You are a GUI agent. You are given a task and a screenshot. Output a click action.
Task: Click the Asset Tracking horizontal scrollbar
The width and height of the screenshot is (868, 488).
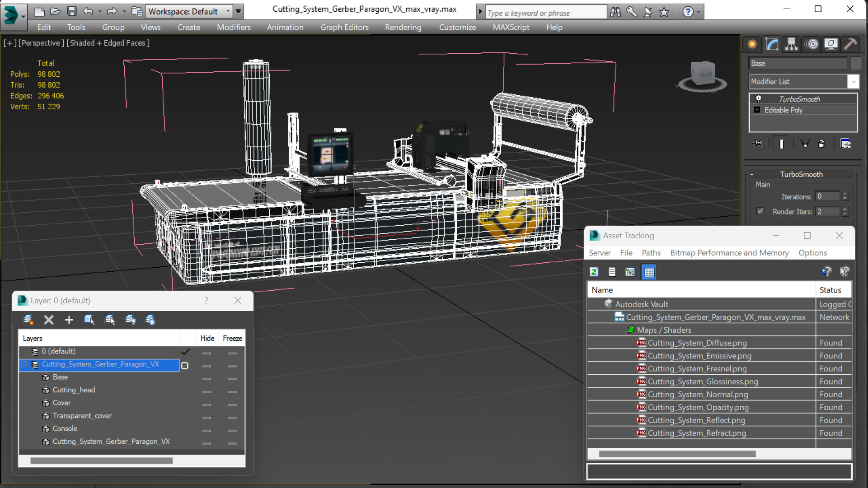point(677,454)
